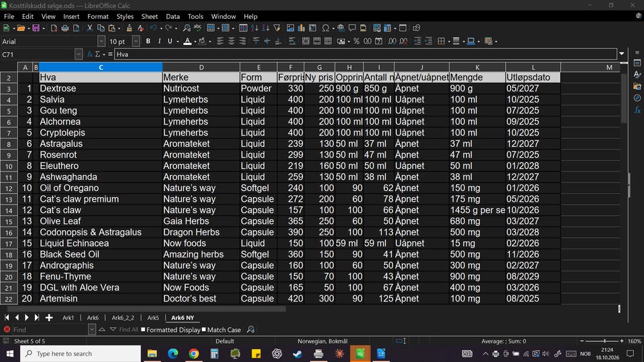
Task: Click into the Find text field
Action: [49, 330]
